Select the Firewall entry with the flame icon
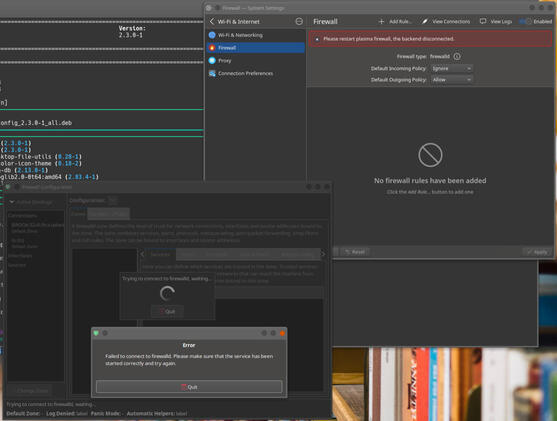Screen dimensions: 557x421 tap(255, 48)
